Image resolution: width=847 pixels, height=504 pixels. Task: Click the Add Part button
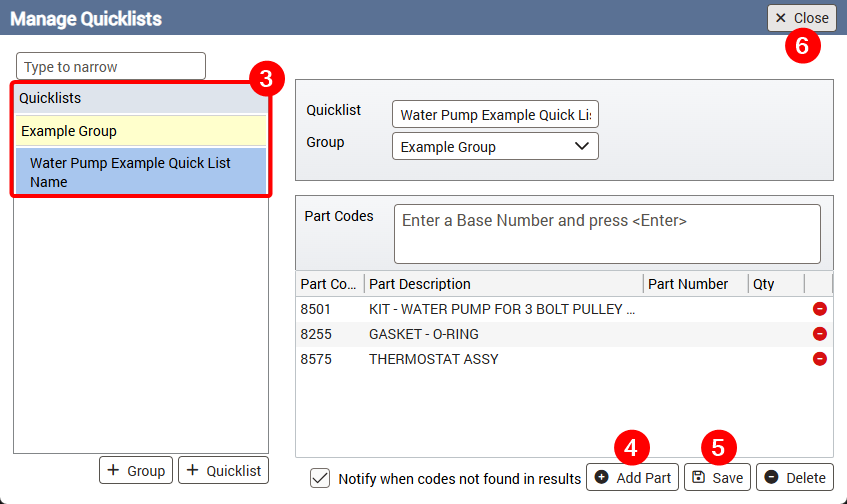click(x=633, y=478)
